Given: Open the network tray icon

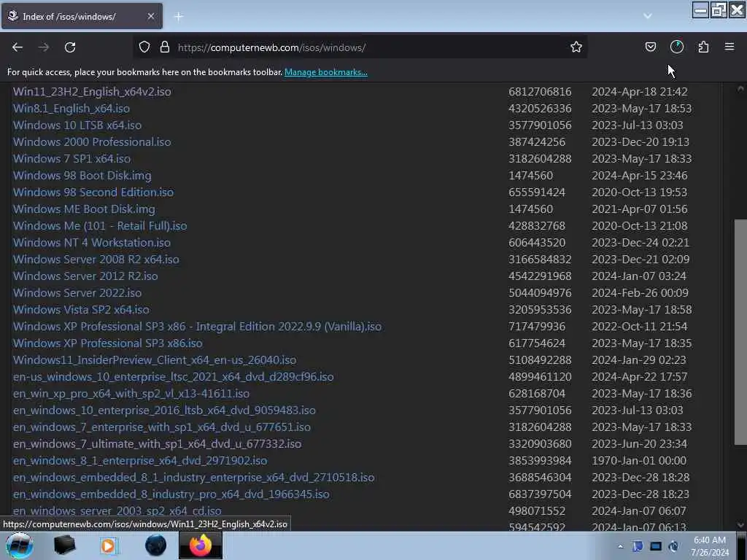Looking at the screenshot, I should click(656, 546).
